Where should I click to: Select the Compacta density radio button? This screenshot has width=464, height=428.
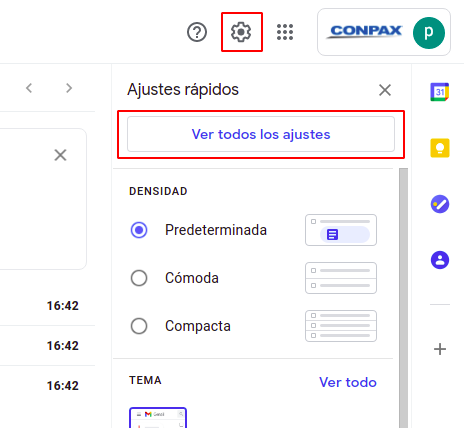coord(139,326)
